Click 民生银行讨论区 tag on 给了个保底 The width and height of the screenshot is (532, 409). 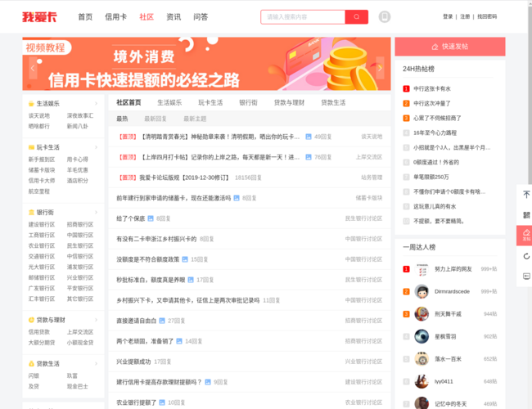coord(363,218)
